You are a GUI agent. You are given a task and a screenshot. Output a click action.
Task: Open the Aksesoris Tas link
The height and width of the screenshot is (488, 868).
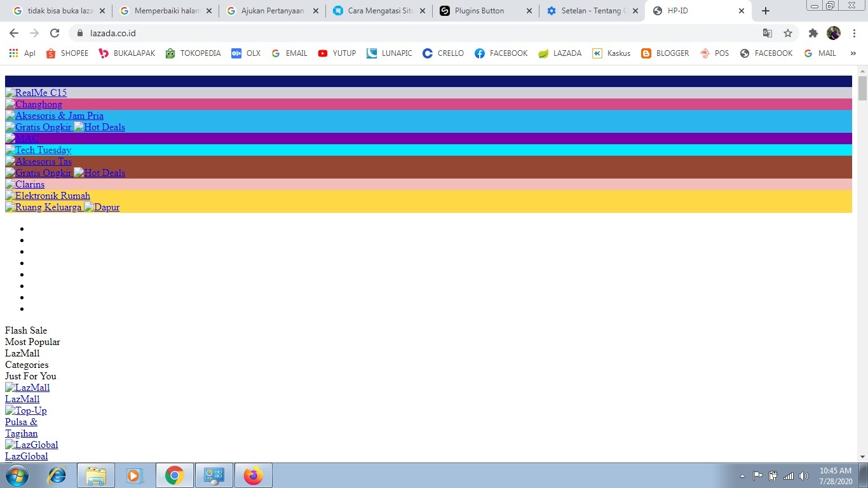(38, 161)
